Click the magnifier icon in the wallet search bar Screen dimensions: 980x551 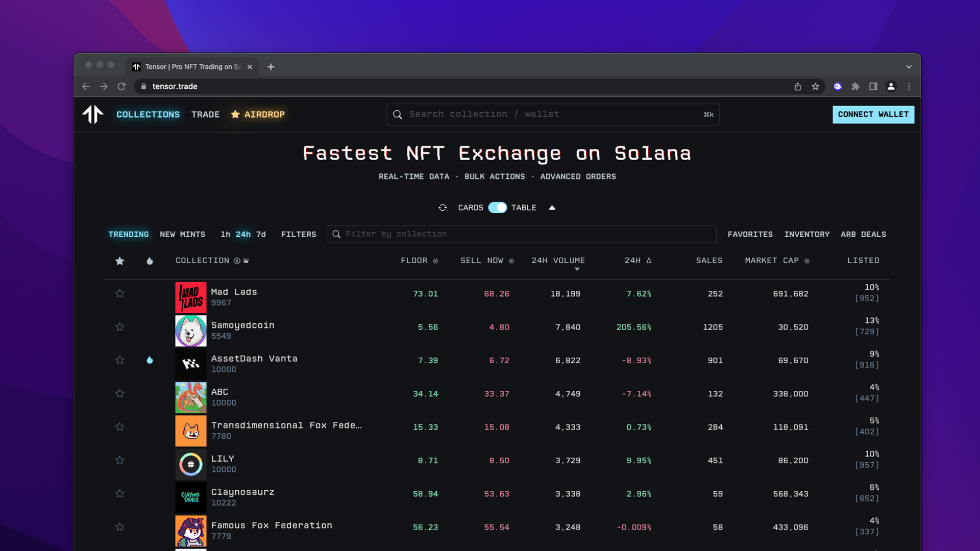coord(398,114)
